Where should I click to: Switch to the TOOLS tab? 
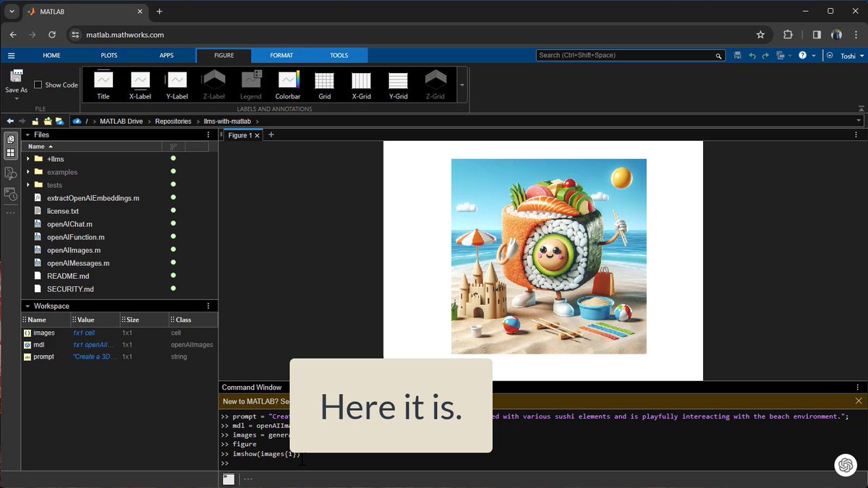click(x=339, y=56)
